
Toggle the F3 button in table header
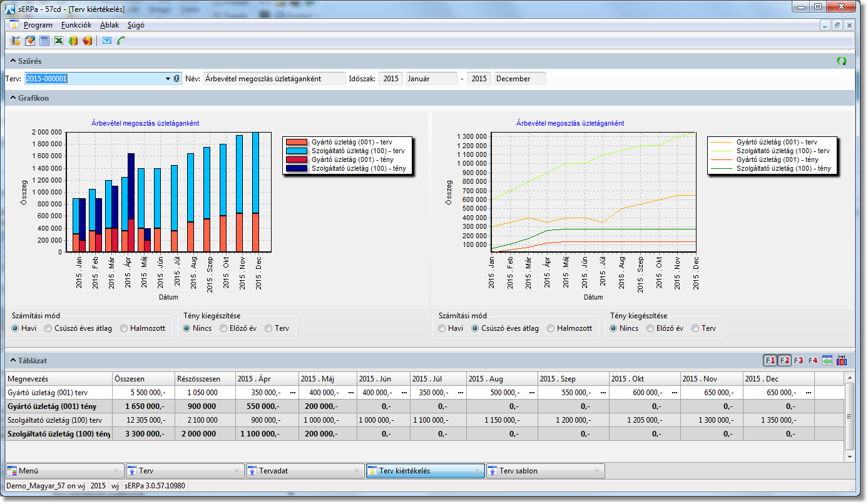coord(799,360)
